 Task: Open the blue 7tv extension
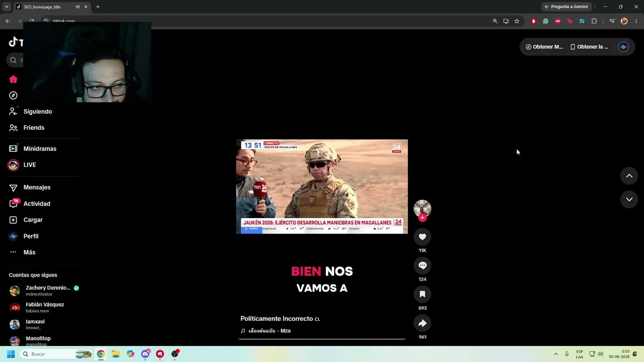(582, 21)
